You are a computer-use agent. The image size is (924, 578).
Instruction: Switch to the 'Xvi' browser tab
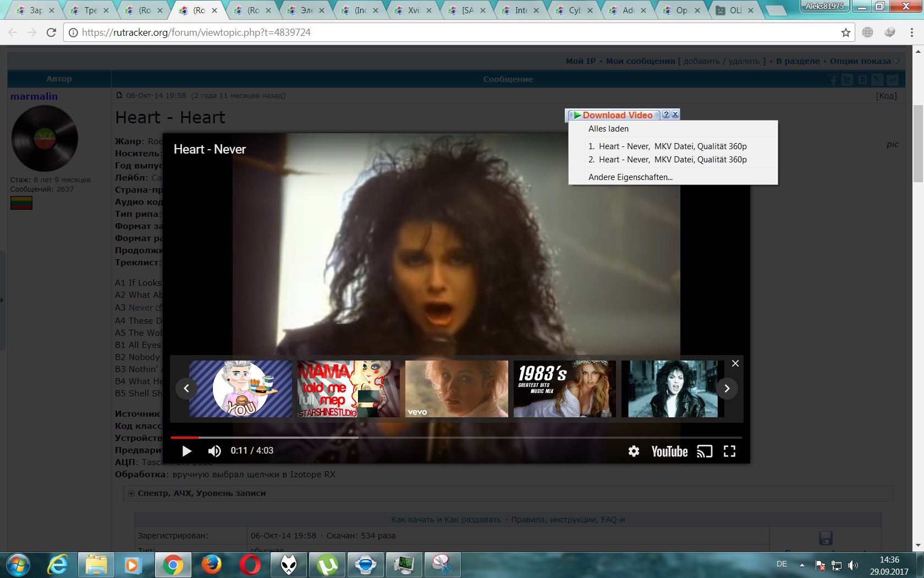pos(413,10)
